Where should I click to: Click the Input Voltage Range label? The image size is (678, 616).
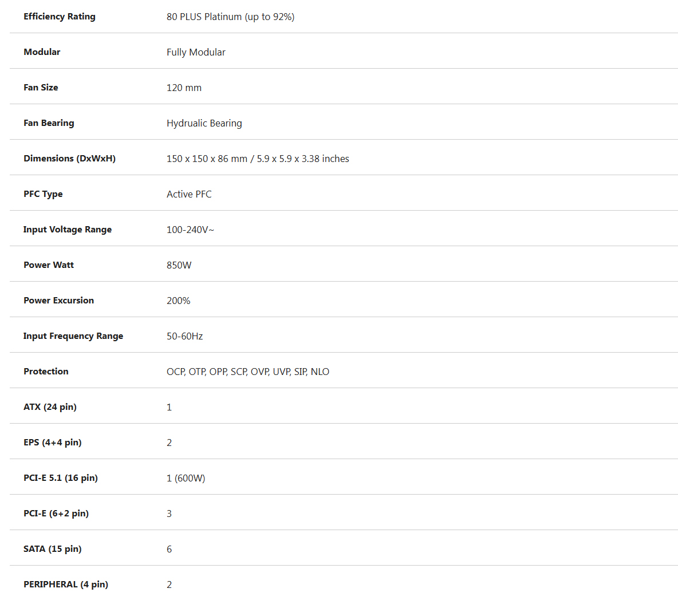pyautogui.click(x=68, y=230)
